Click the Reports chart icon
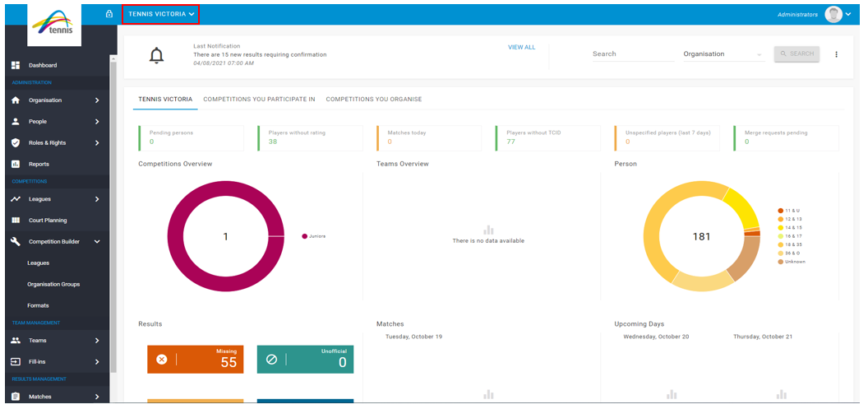868x409 pixels. (16, 164)
